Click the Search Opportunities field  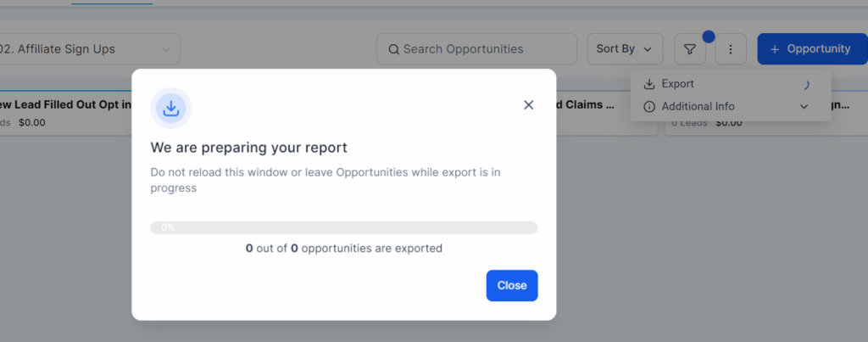[x=483, y=49]
